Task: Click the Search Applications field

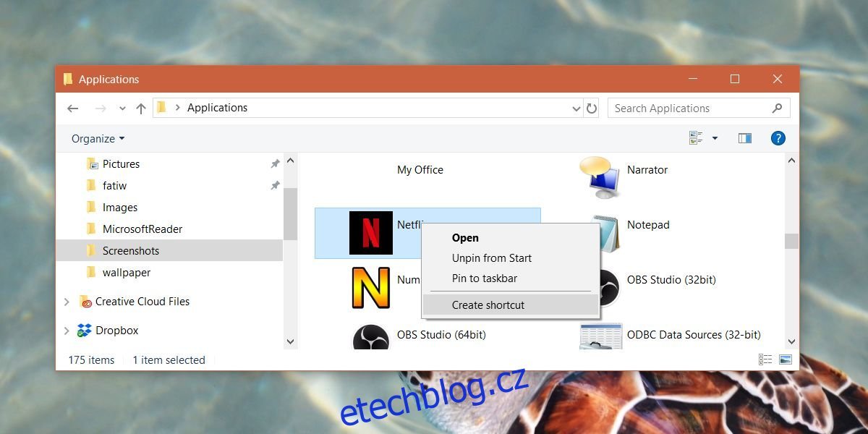Action: click(x=699, y=109)
